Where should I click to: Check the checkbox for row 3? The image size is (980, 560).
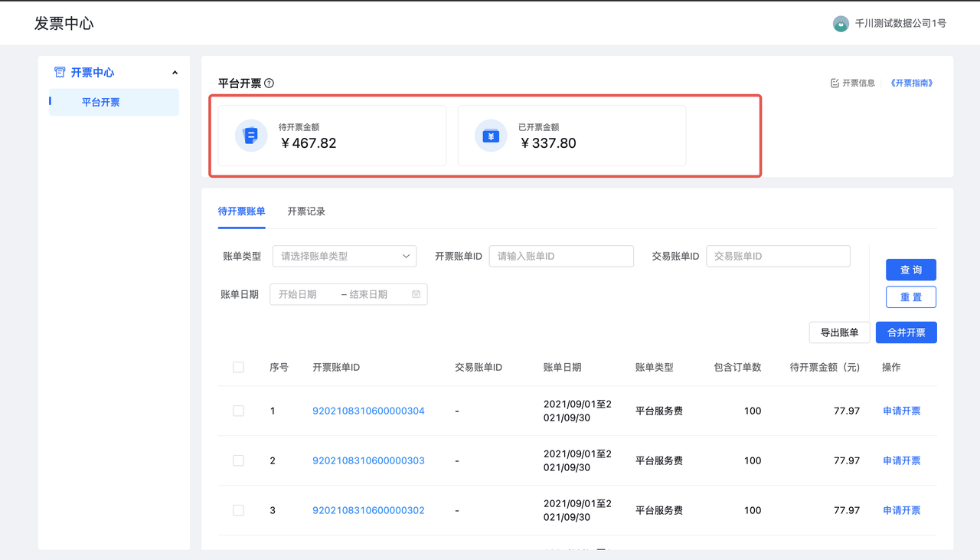click(238, 510)
